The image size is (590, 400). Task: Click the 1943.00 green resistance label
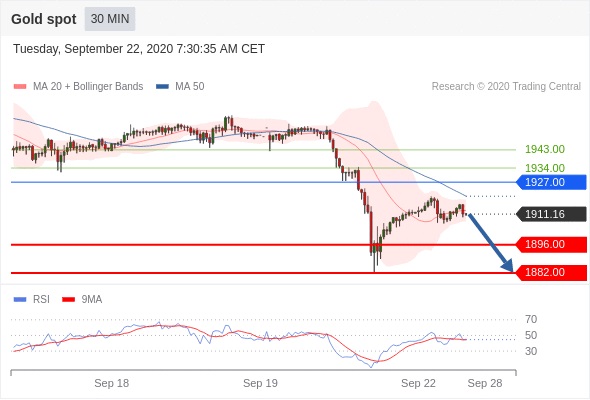click(x=545, y=149)
